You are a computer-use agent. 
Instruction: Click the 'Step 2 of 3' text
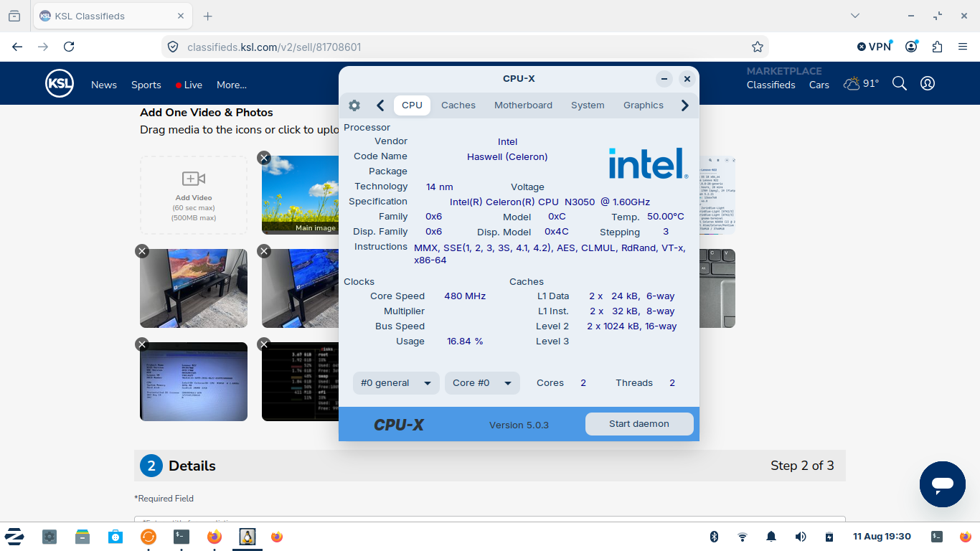coord(802,466)
